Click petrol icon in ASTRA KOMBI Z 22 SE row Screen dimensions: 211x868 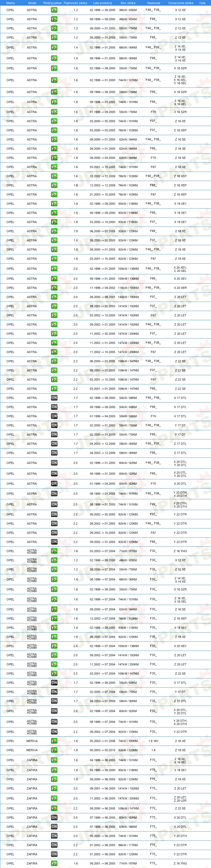click(54, 673)
